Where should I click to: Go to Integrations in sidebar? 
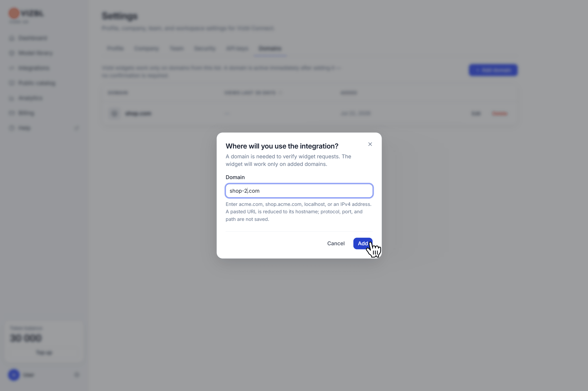pos(34,68)
